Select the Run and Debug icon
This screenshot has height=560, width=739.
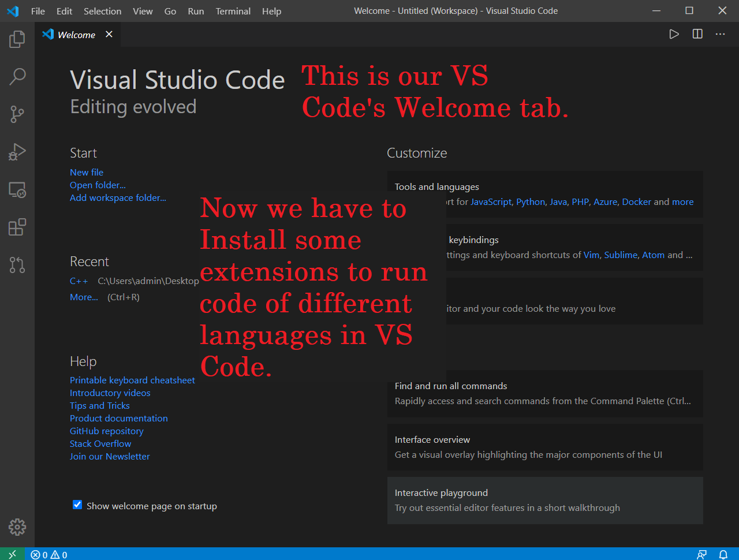pyautogui.click(x=17, y=151)
